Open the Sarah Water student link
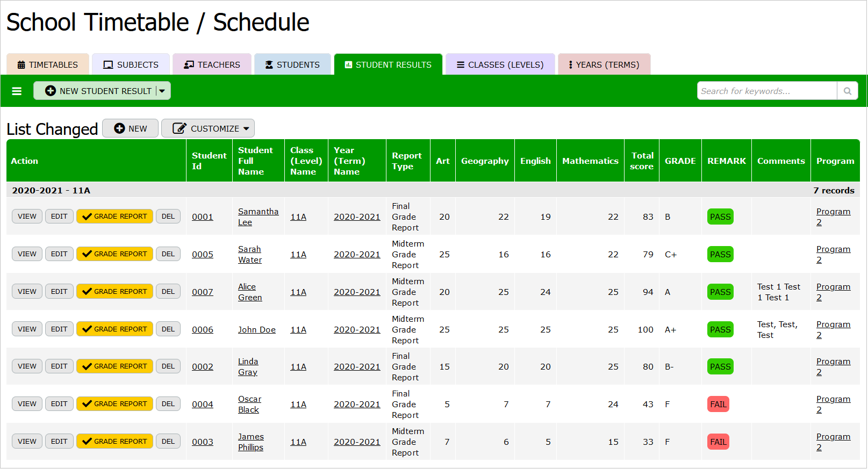Viewport: 868px width, 469px height. coord(250,255)
